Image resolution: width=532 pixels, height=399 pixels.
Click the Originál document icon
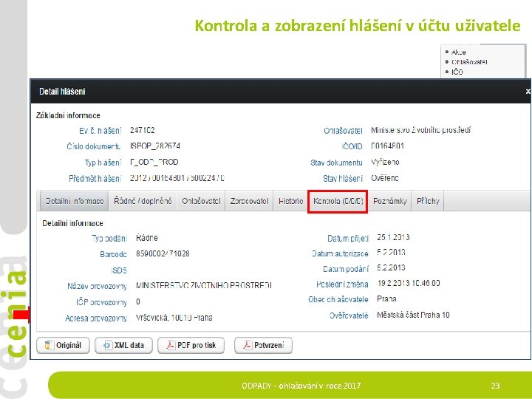coord(49,345)
